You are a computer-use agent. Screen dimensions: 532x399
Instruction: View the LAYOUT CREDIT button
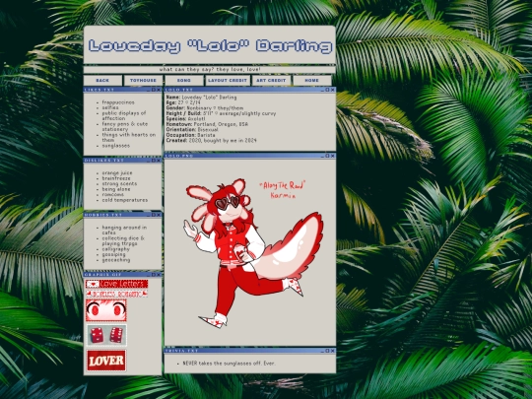pyautogui.click(x=228, y=81)
